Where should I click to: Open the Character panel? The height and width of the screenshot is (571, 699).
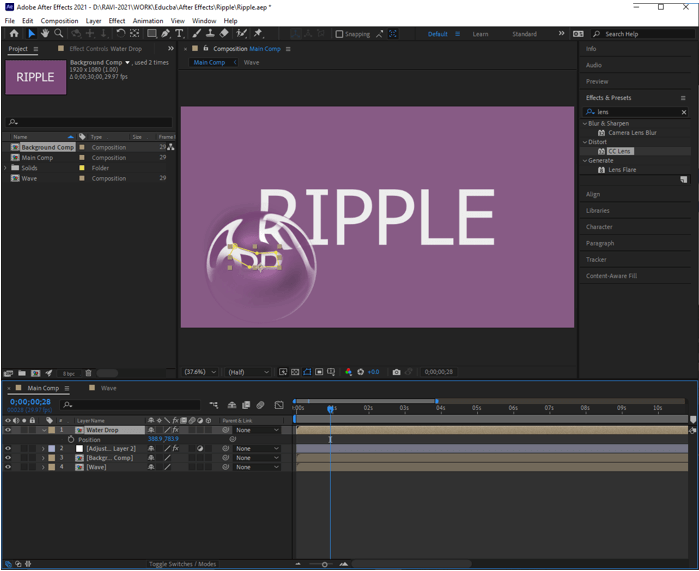599,227
